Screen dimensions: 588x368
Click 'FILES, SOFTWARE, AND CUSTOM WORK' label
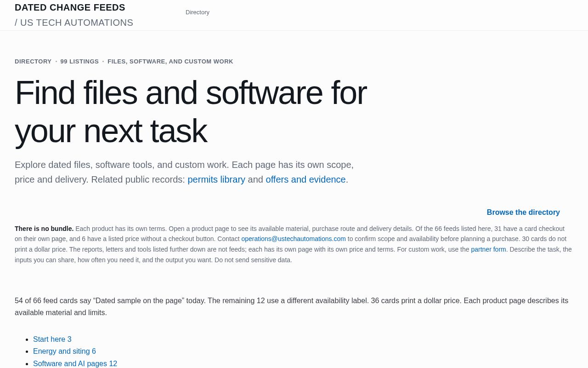[x=170, y=62]
